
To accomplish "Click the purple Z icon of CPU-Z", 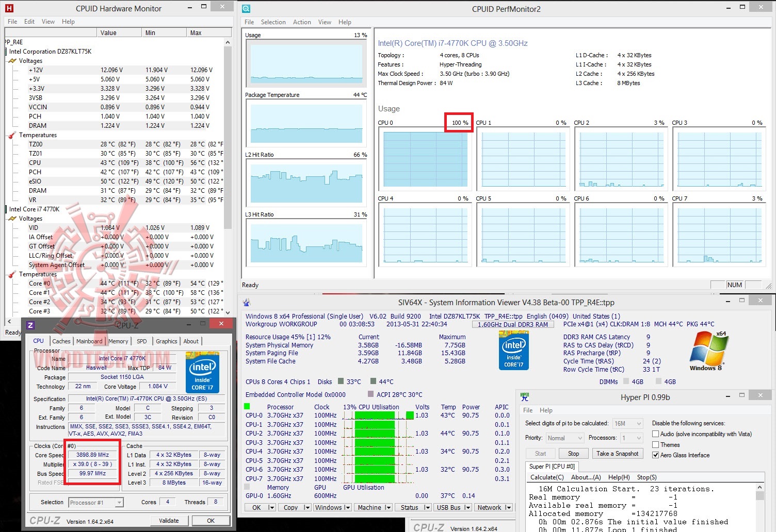I will point(30,325).
